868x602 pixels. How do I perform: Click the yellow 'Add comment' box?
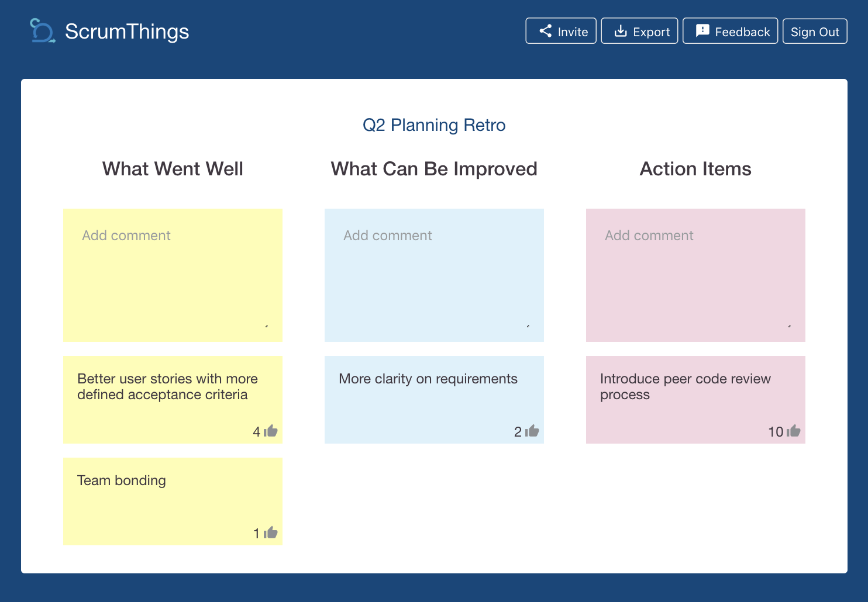[173, 275]
